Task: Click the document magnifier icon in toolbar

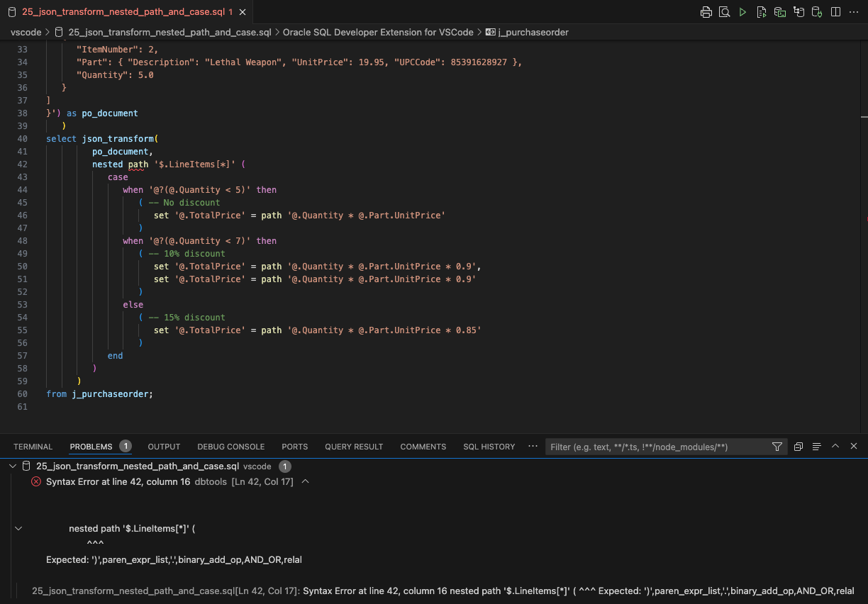Action: click(x=724, y=12)
